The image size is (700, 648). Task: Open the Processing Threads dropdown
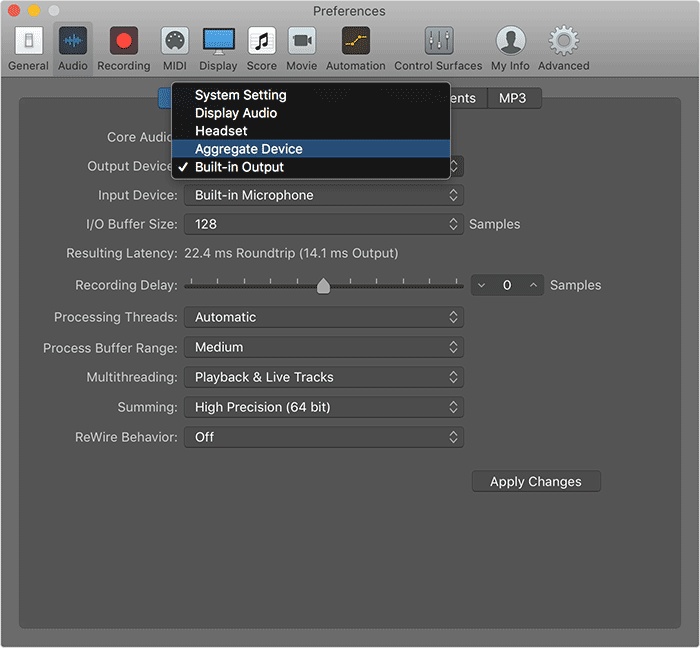[x=323, y=317]
